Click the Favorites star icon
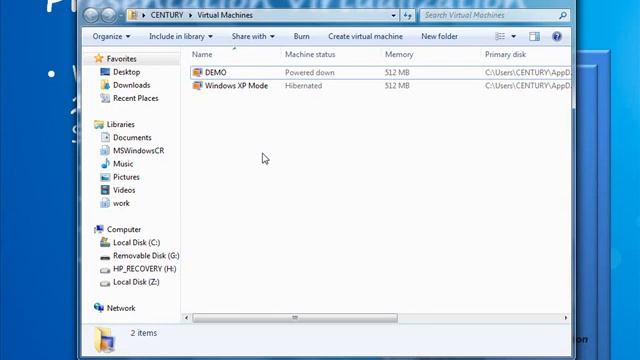 [x=99, y=58]
